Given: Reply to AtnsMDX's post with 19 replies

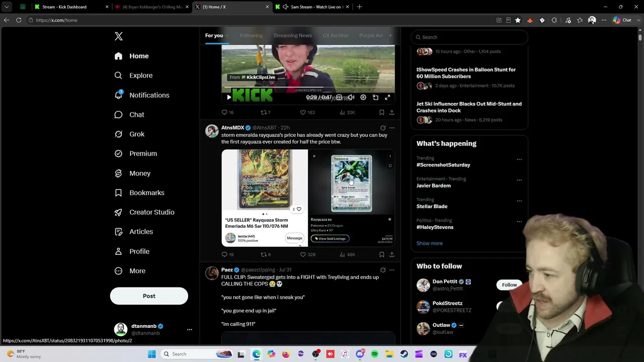Looking at the screenshot, I should [x=227, y=255].
